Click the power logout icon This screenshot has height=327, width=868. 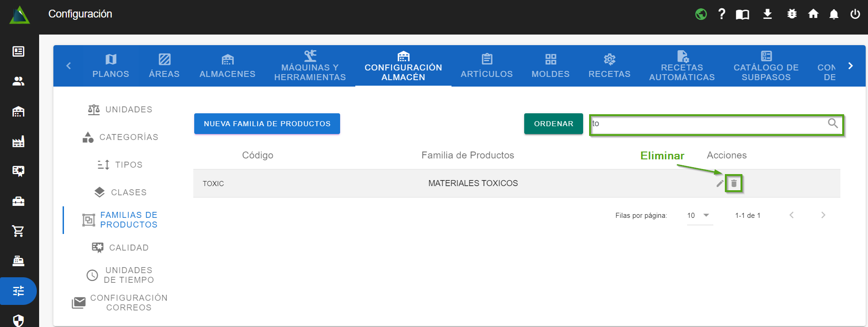[855, 14]
